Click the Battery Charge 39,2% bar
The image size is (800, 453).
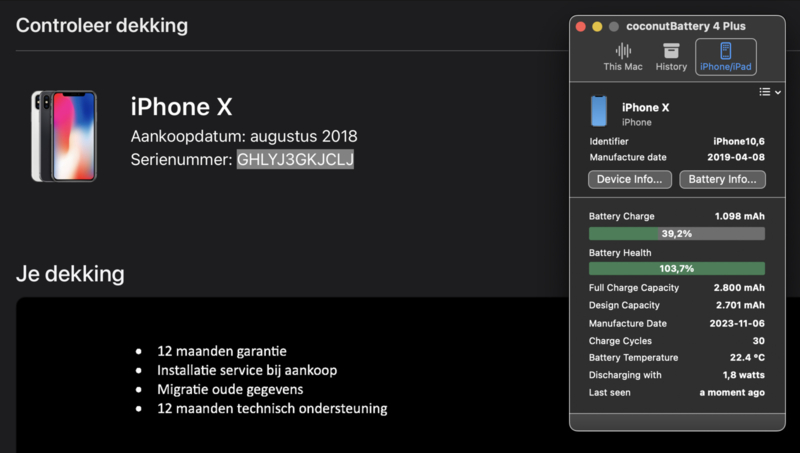677,234
